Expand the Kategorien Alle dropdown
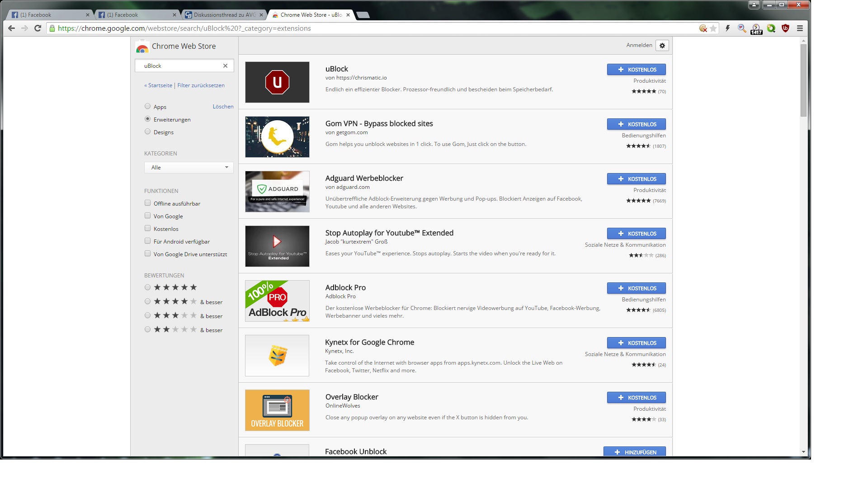 [x=189, y=168]
